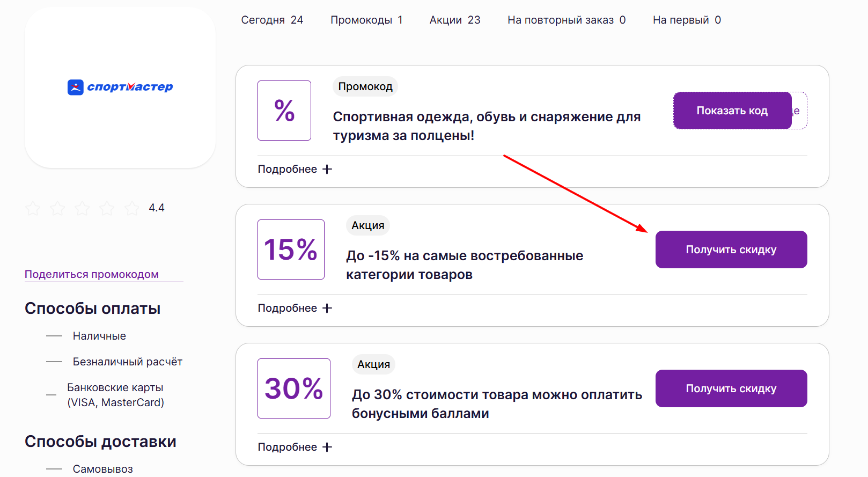Image resolution: width=868 pixels, height=477 pixels.
Task: Click the Показать код button
Action: point(732,111)
